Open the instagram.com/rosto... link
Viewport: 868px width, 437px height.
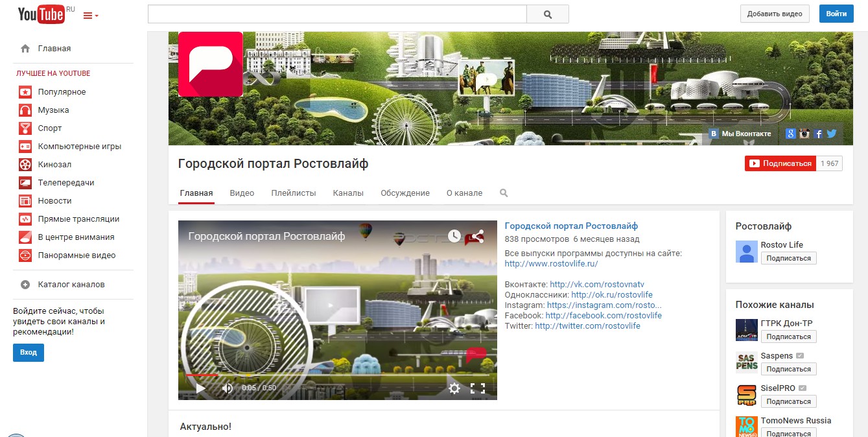(x=604, y=305)
